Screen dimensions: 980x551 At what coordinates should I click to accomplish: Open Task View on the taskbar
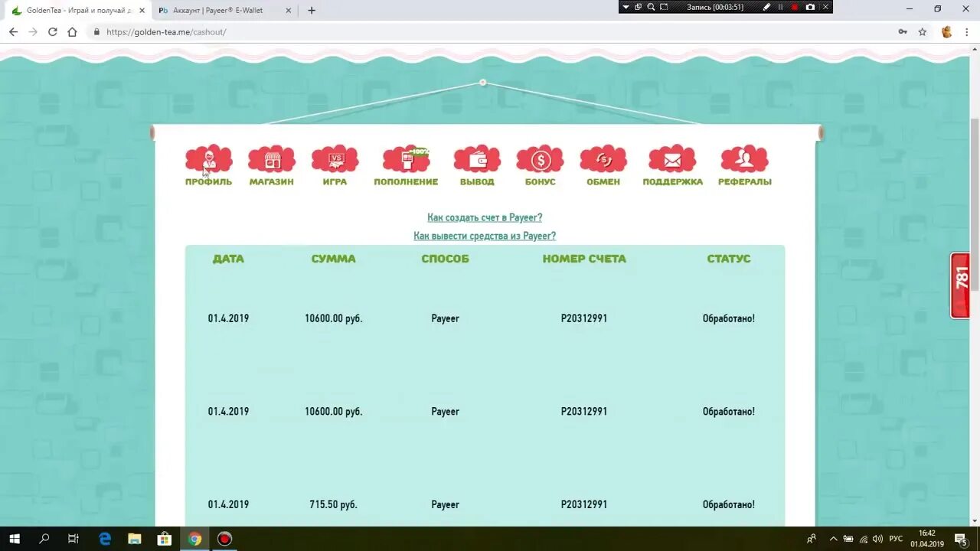(73, 539)
